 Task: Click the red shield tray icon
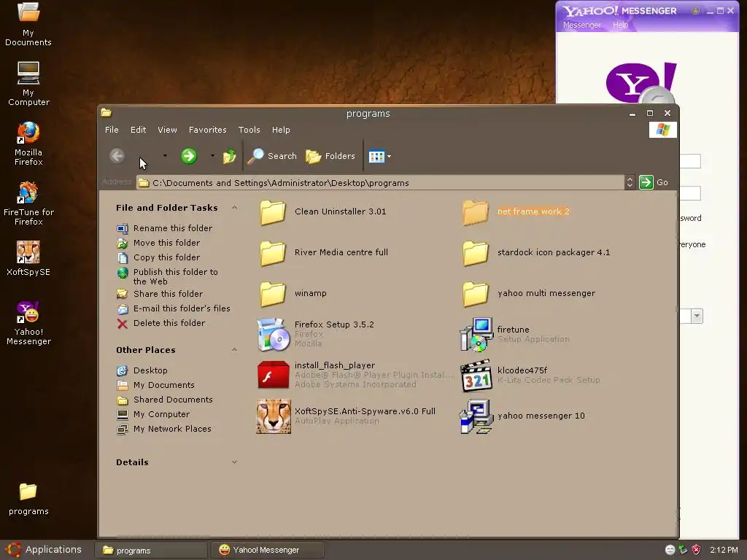pyautogui.click(x=696, y=550)
